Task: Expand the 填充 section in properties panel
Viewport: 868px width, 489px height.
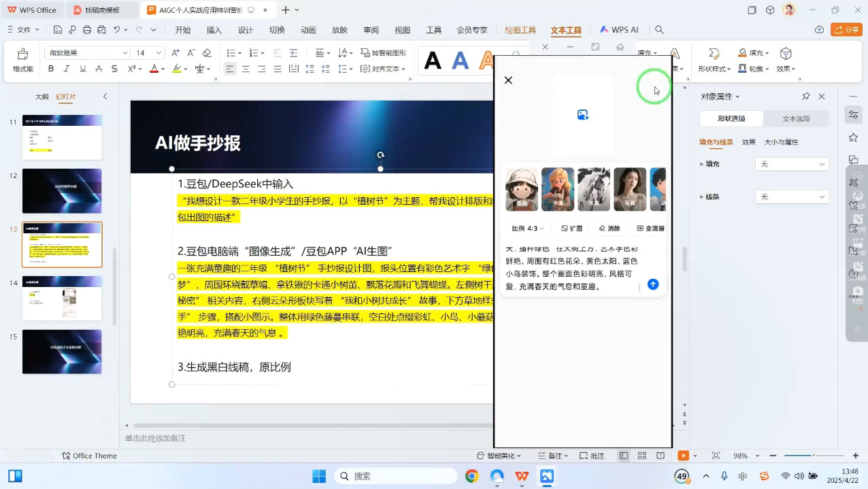Action: point(701,164)
